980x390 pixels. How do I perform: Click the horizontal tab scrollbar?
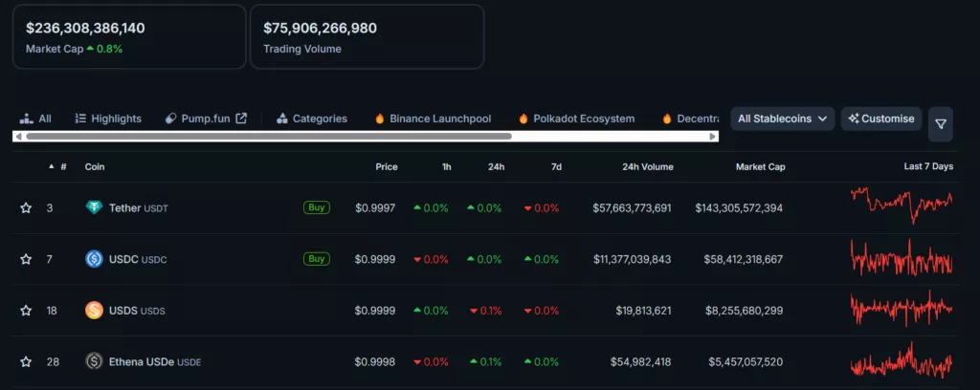(268, 137)
